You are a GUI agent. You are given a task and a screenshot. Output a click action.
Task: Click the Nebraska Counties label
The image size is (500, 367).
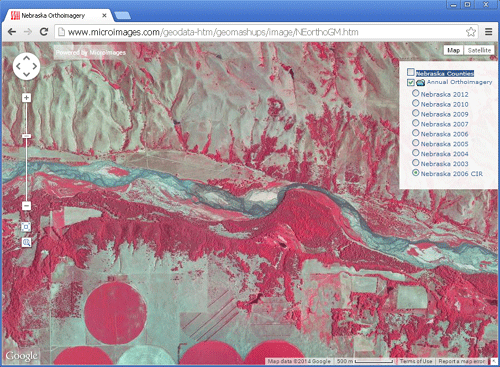(445, 73)
